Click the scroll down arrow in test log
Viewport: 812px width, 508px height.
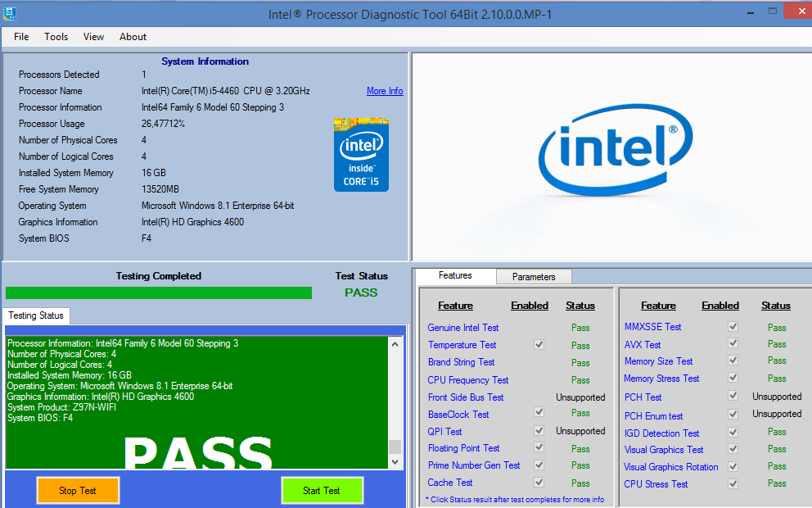tap(395, 461)
